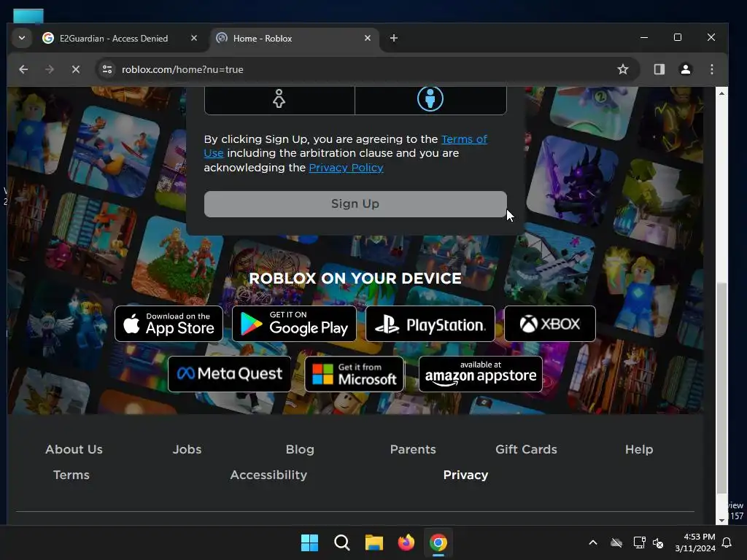Screen dimensions: 747x560
Task: Open the Windows Start menu
Action: [309, 542]
